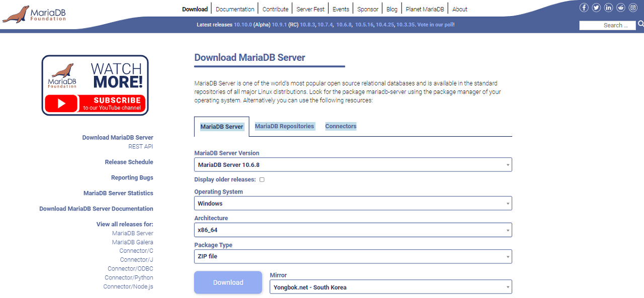Open the REST API sidebar link
Screen dimensions: 644x298
[141, 147]
